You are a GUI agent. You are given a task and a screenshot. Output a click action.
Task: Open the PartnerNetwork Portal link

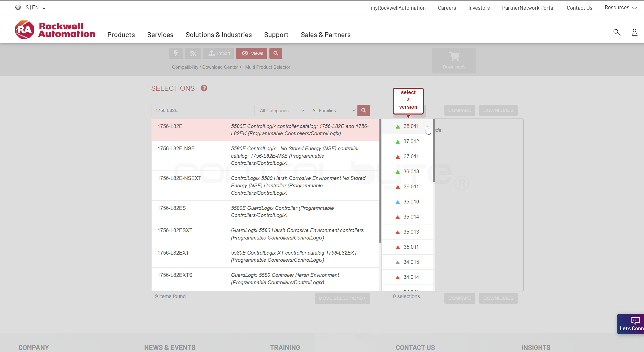528,8
